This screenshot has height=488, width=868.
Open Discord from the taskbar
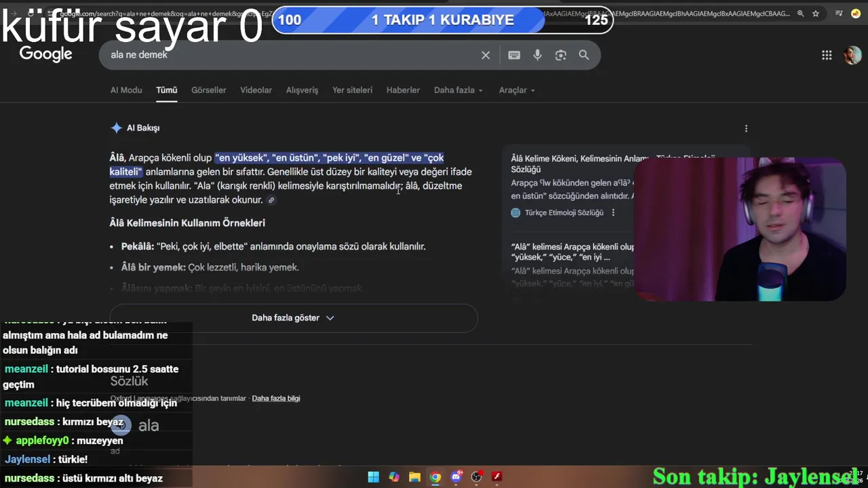click(x=456, y=477)
